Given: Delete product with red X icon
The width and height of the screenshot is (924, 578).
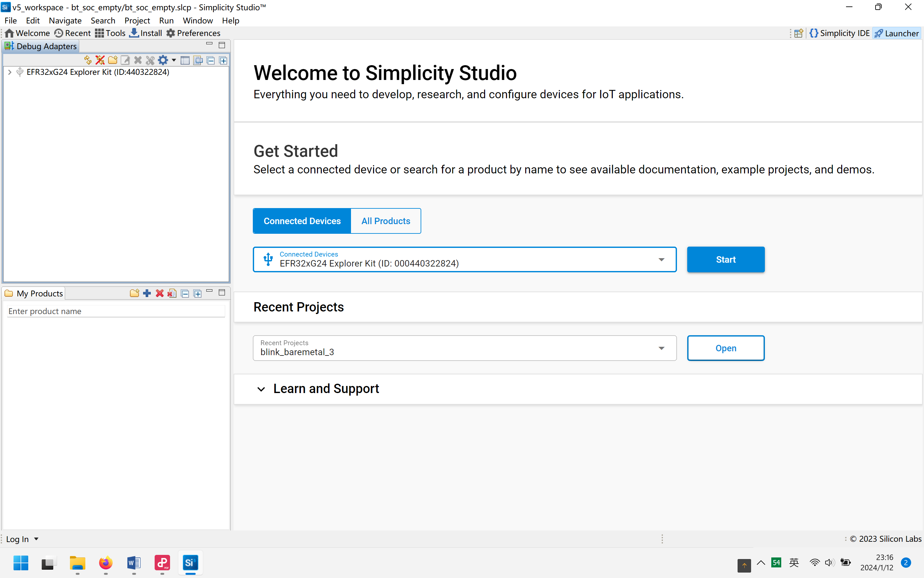Looking at the screenshot, I should [159, 293].
